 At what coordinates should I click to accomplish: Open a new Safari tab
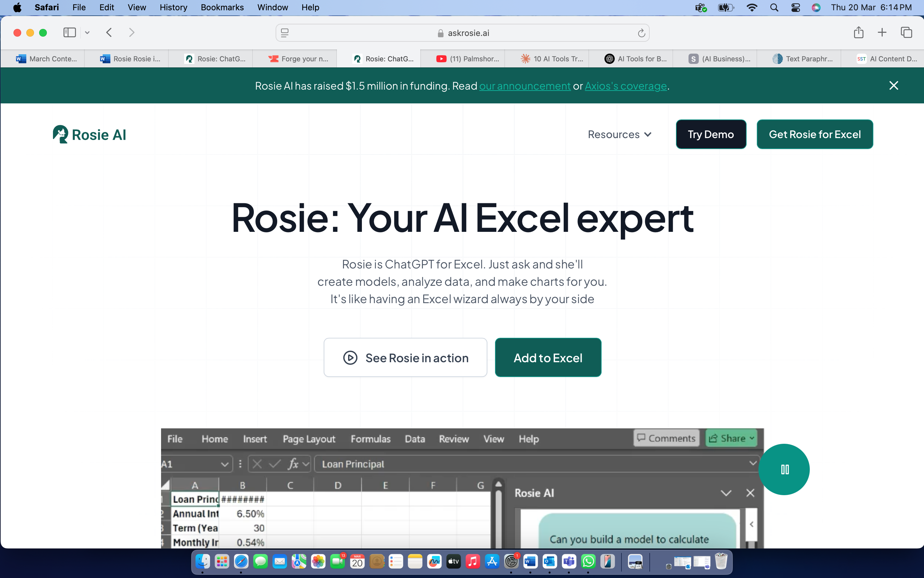click(x=882, y=32)
